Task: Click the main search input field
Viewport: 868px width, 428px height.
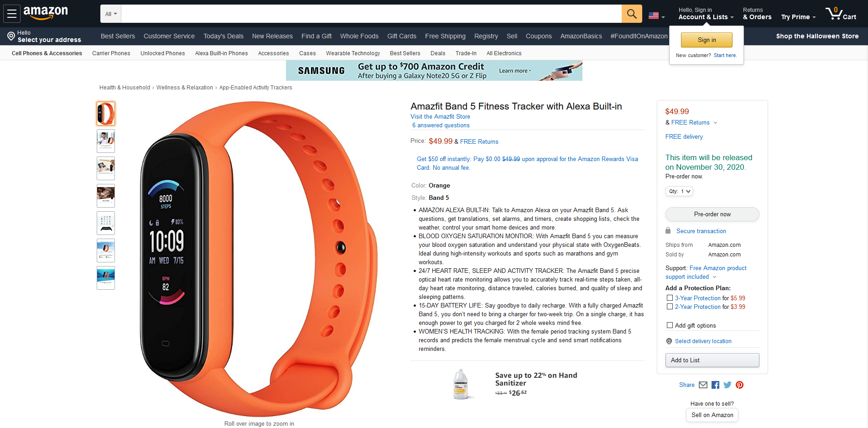Action: pos(371,14)
